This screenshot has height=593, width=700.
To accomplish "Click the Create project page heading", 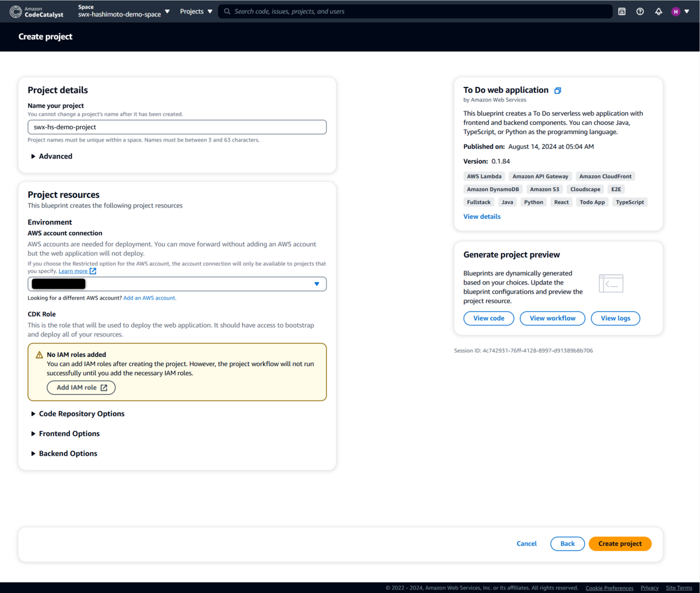I will tap(45, 37).
